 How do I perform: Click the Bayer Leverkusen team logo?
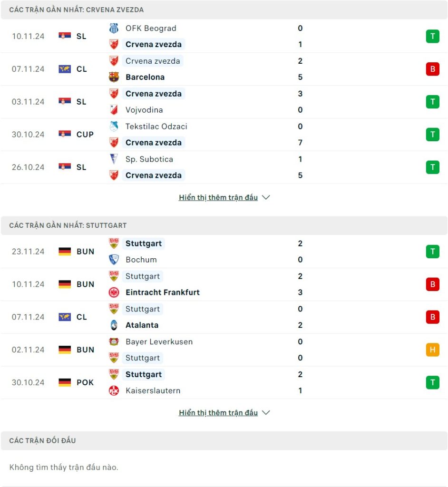[x=114, y=342]
